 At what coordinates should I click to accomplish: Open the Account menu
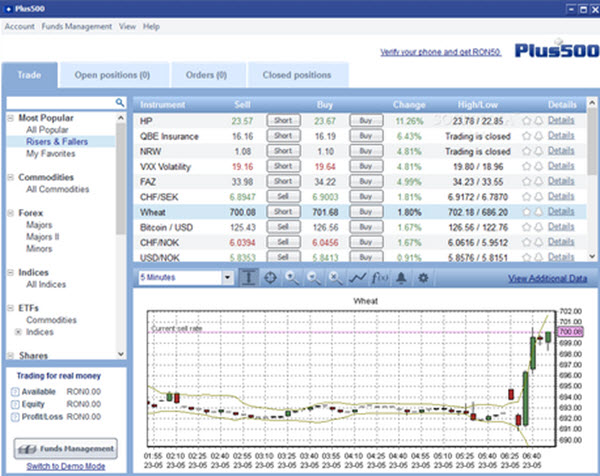coord(19,26)
